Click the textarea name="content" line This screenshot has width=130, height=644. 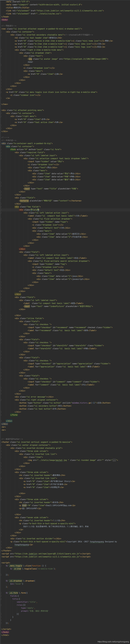tap(50, 201)
